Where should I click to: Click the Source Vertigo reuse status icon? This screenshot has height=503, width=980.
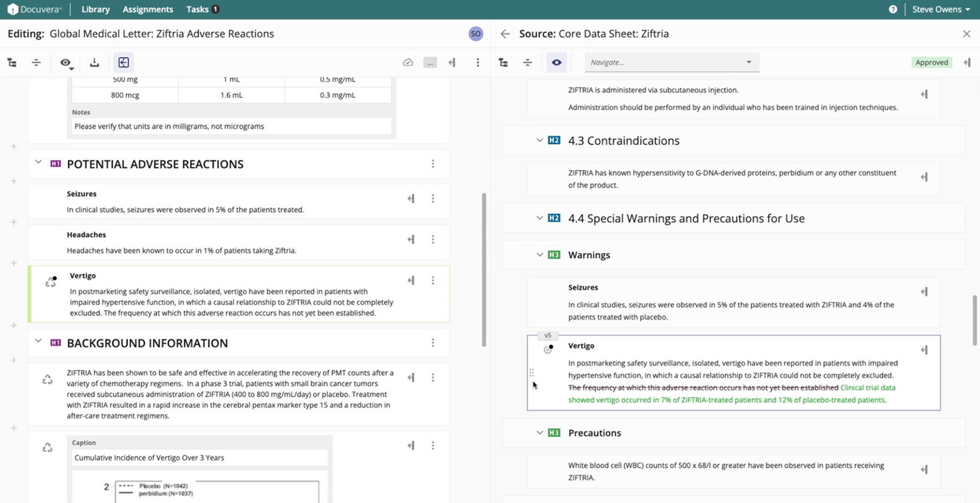pyautogui.click(x=548, y=349)
